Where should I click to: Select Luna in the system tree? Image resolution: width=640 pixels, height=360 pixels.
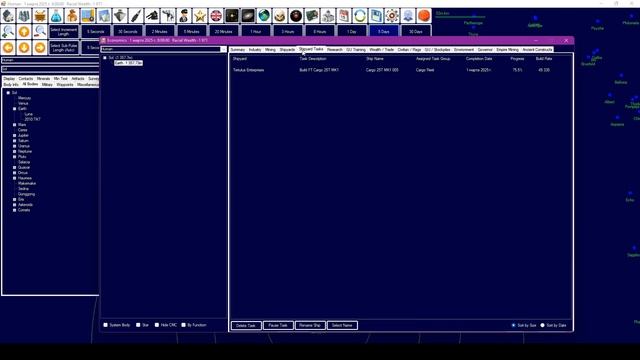pyautogui.click(x=28, y=114)
